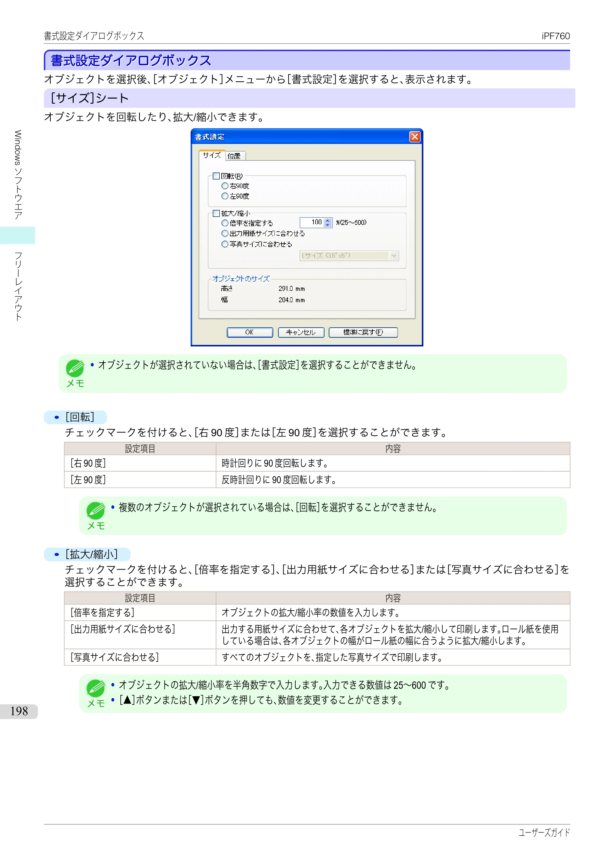This screenshot has width=614, height=868.
Task: Increase magnification with the up spinner arrow
Action: (x=328, y=220)
